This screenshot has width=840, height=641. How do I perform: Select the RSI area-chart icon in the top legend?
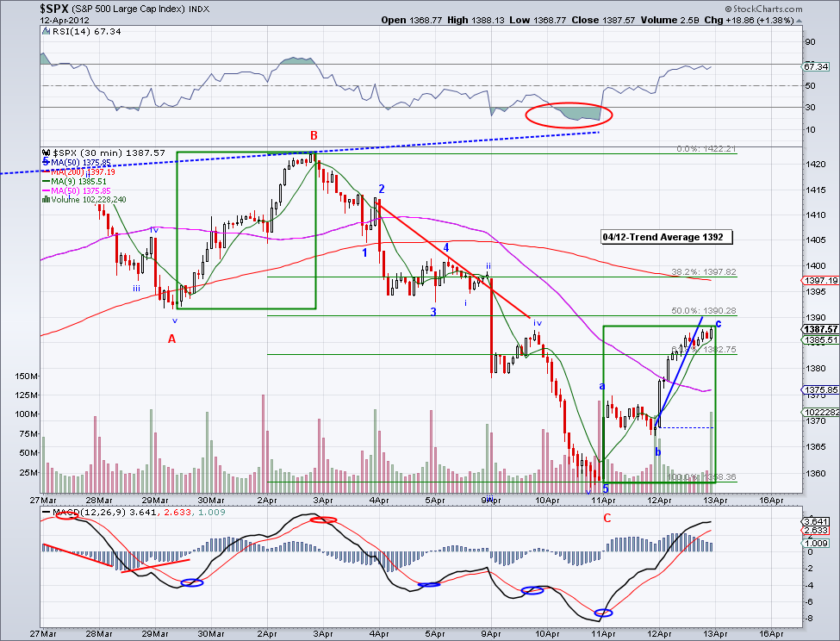point(46,31)
